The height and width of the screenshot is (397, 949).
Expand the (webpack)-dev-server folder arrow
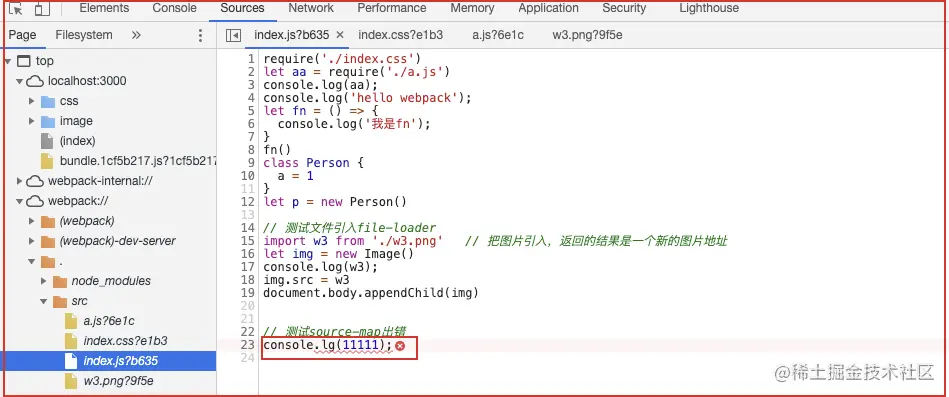point(31,241)
